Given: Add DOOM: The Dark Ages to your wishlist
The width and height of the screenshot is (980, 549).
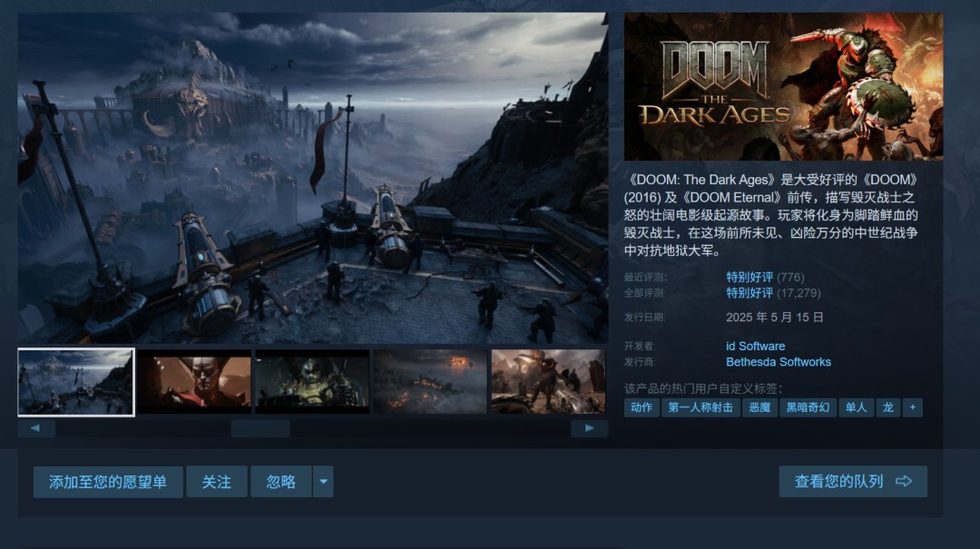Looking at the screenshot, I should pos(108,481).
